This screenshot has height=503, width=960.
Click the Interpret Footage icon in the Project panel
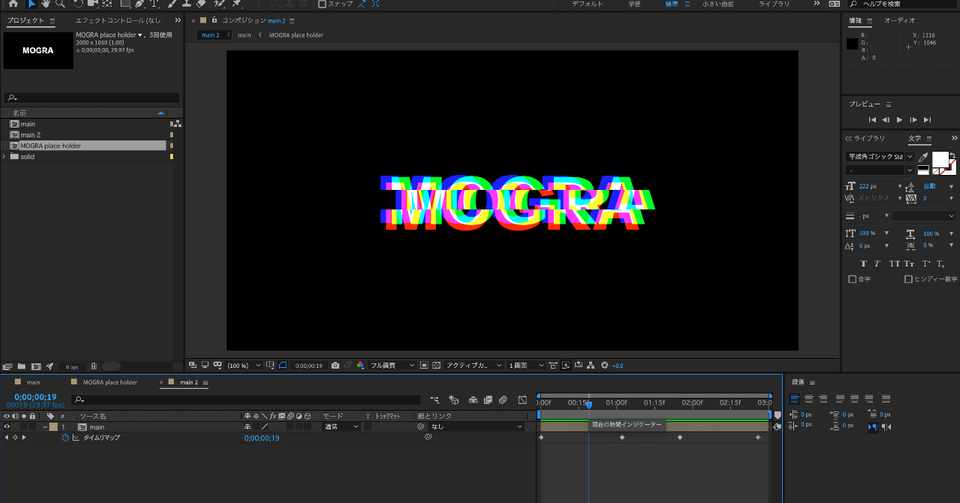coord(7,367)
